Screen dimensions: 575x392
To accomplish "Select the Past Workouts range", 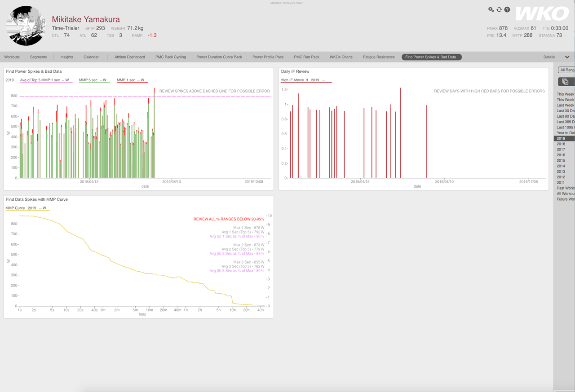I will (566, 188).
